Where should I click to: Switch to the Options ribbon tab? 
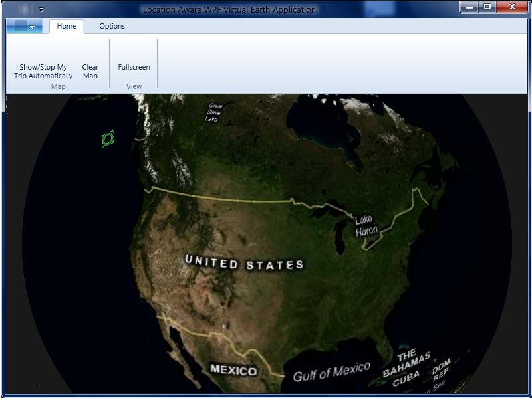112,26
